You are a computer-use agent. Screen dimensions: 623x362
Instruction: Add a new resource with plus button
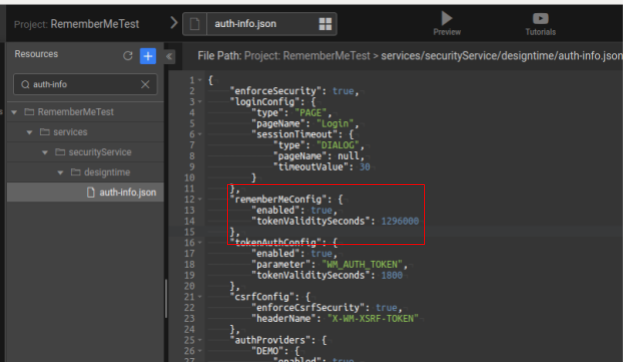coord(148,56)
